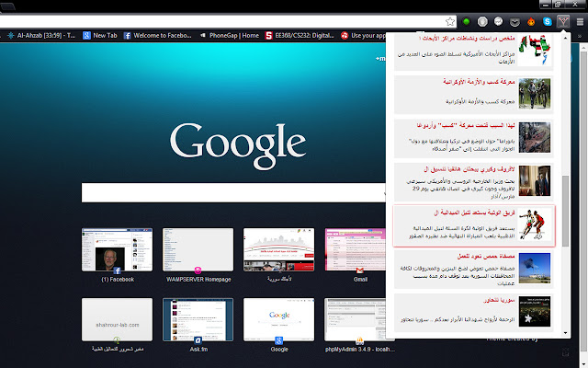
Task: Open the basketball players news image
Action: (535, 224)
